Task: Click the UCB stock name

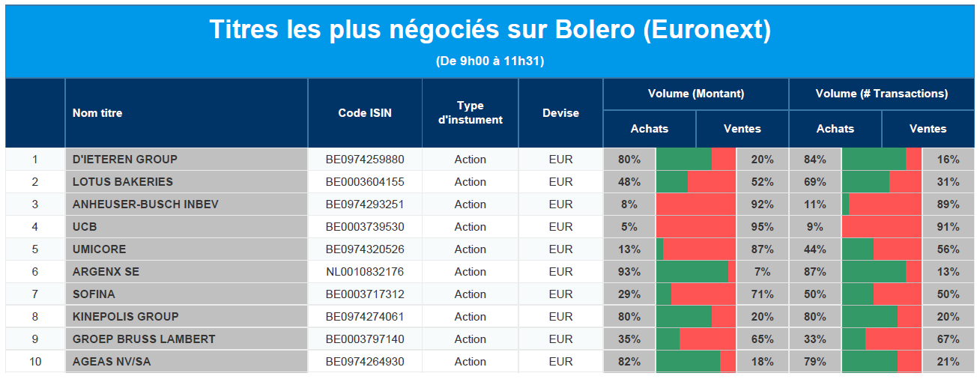Action: click(85, 227)
